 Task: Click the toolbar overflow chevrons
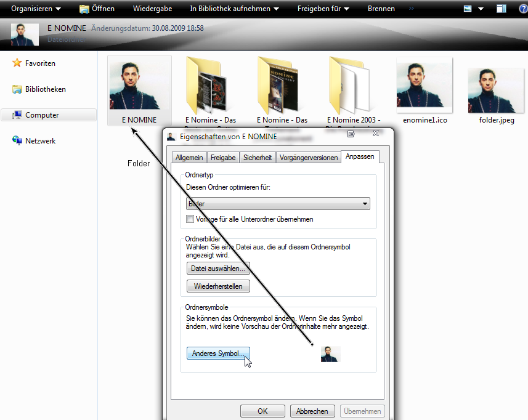411,9
